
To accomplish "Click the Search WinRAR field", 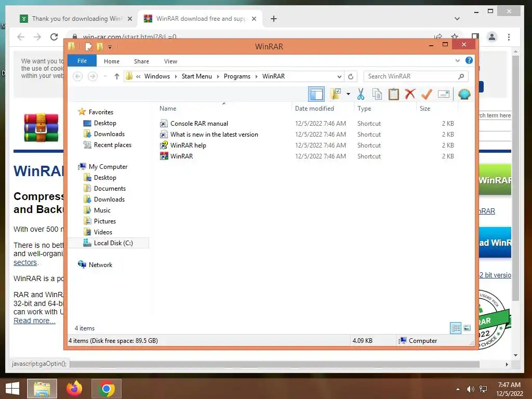I will [x=416, y=76].
